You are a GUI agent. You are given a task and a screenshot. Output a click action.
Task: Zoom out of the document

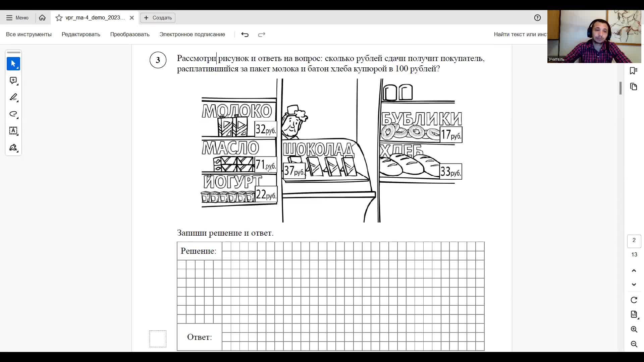(634, 344)
